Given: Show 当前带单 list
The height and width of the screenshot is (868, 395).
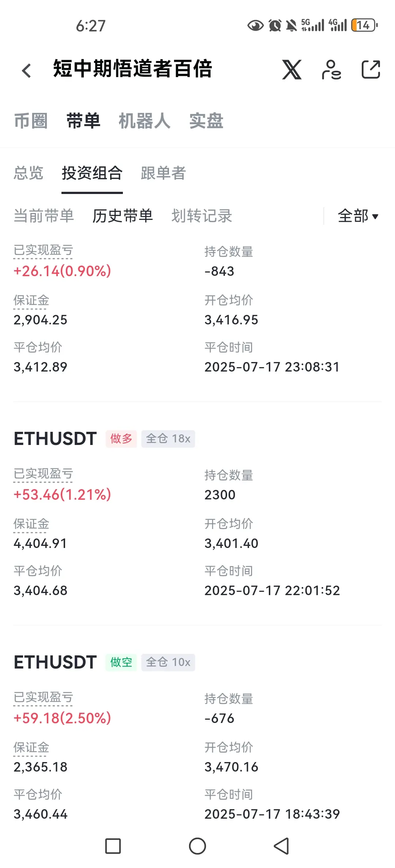Looking at the screenshot, I should (44, 216).
